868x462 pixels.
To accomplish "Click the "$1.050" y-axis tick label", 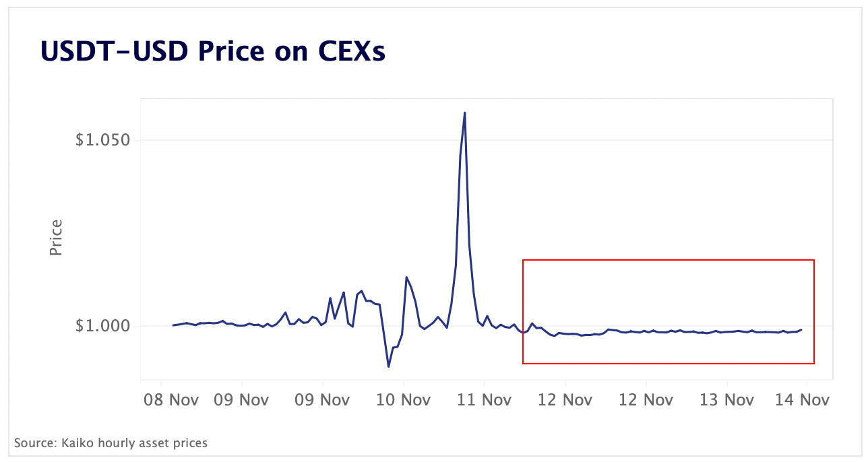I will 102,141.
